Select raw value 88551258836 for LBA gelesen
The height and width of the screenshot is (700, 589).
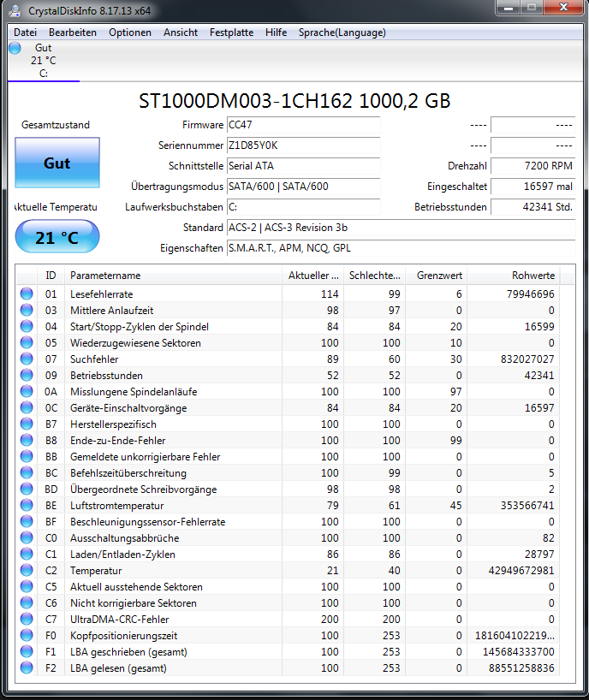pyautogui.click(x=521, y=668)
